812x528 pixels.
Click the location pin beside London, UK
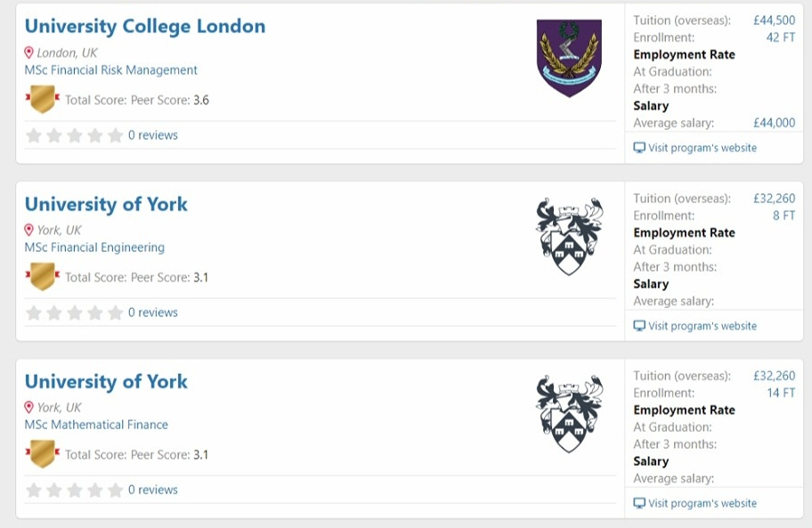point(29,53)
